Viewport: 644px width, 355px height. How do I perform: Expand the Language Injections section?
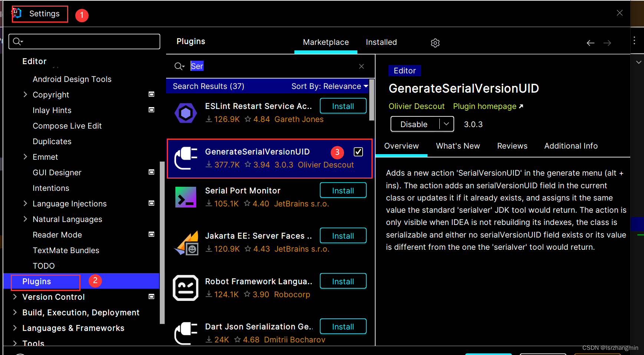(x=25, y=203)
